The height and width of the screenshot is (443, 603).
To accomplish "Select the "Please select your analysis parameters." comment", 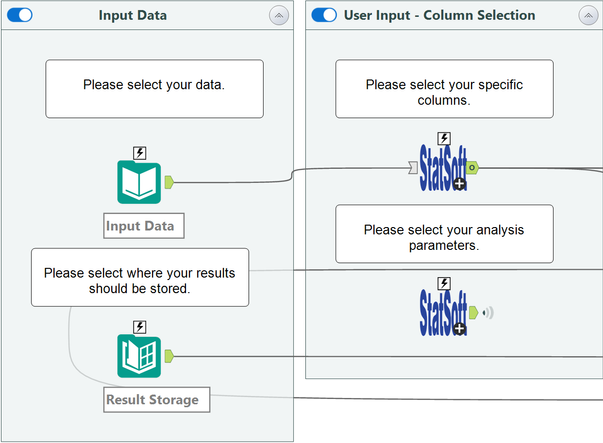I will point(444,236).
